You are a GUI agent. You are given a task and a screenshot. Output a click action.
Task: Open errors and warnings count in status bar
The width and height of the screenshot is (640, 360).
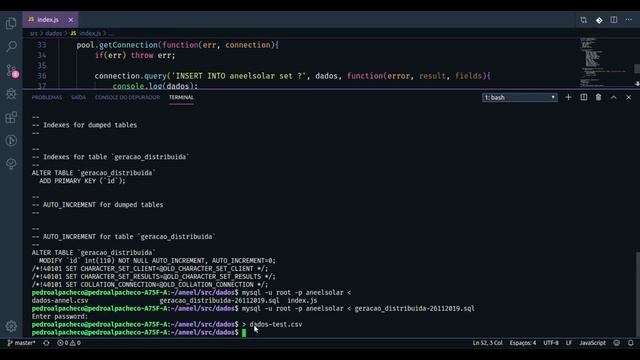point(69,343)
